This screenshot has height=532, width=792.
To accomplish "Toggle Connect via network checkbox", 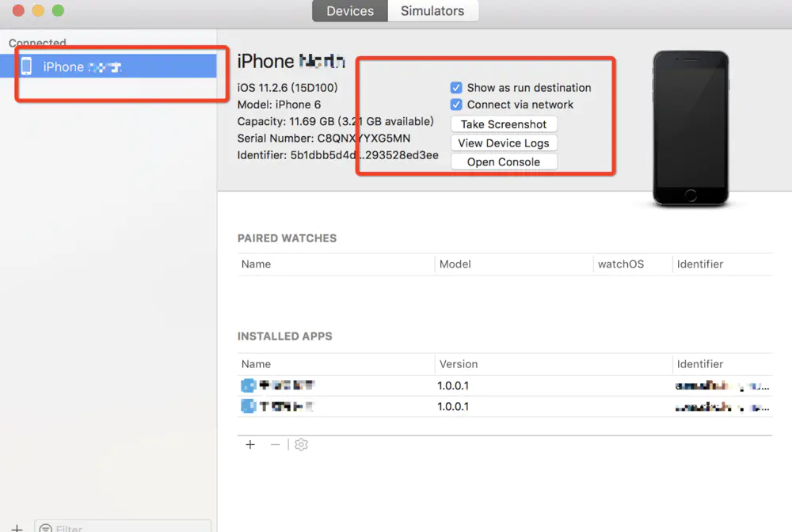I will 456,104.
